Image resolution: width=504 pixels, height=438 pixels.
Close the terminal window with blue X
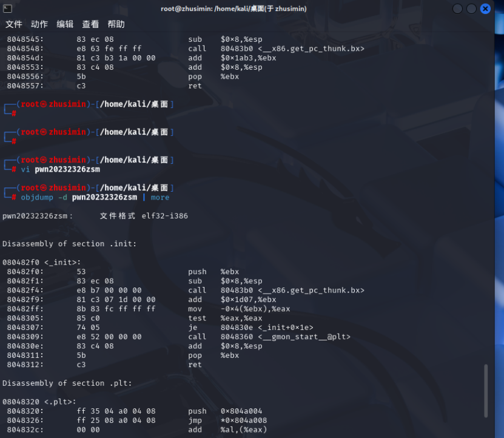[x=485, y=8]
